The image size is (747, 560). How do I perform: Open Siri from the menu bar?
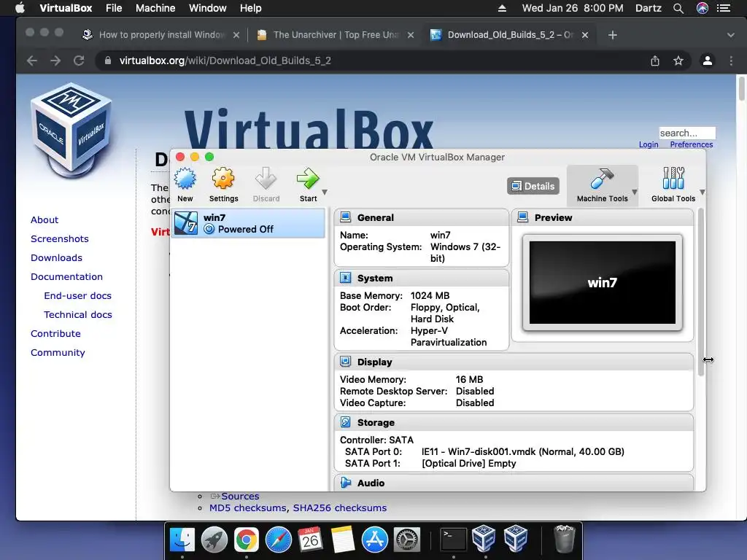click(703, 8)
